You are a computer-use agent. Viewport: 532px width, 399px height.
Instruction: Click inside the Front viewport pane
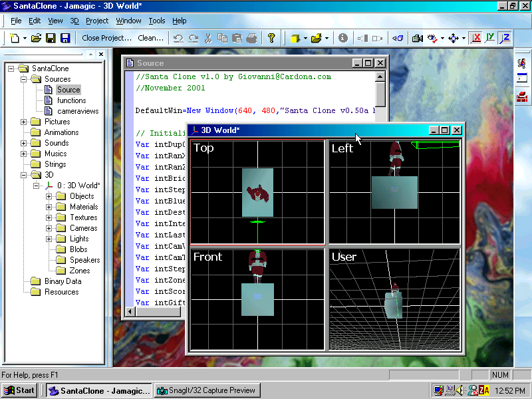coord(257,300)
